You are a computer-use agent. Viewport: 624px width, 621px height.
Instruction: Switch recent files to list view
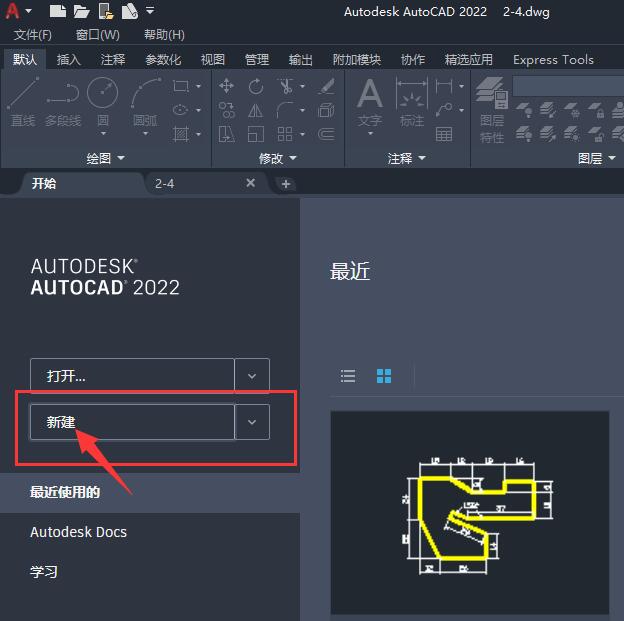pos(348,376)
